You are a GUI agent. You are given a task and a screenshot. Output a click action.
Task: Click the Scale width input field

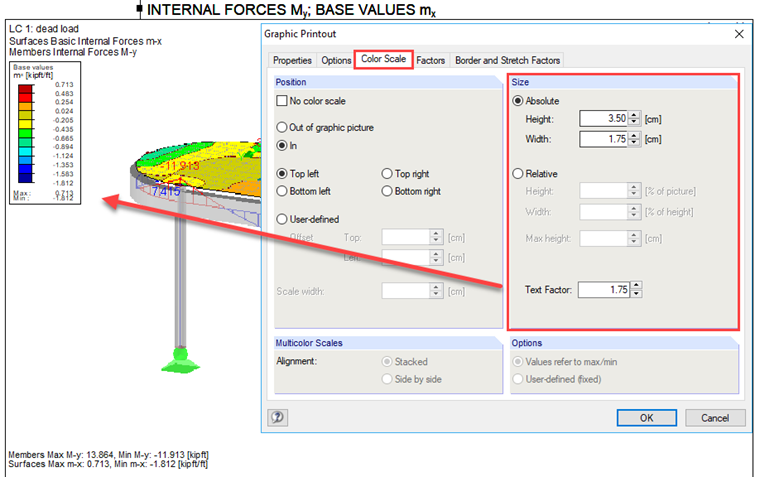(406, 291)
